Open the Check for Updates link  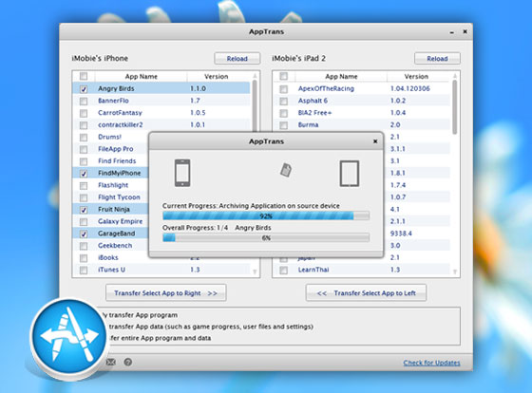pos(431,363)
